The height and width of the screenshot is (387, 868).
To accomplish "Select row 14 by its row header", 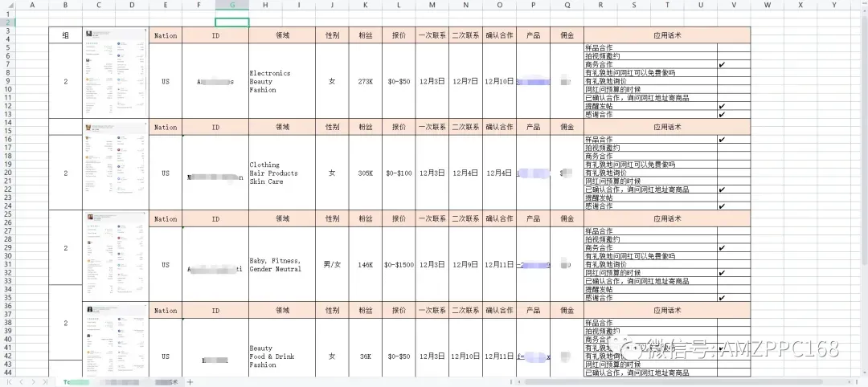I will coord(8,123).
